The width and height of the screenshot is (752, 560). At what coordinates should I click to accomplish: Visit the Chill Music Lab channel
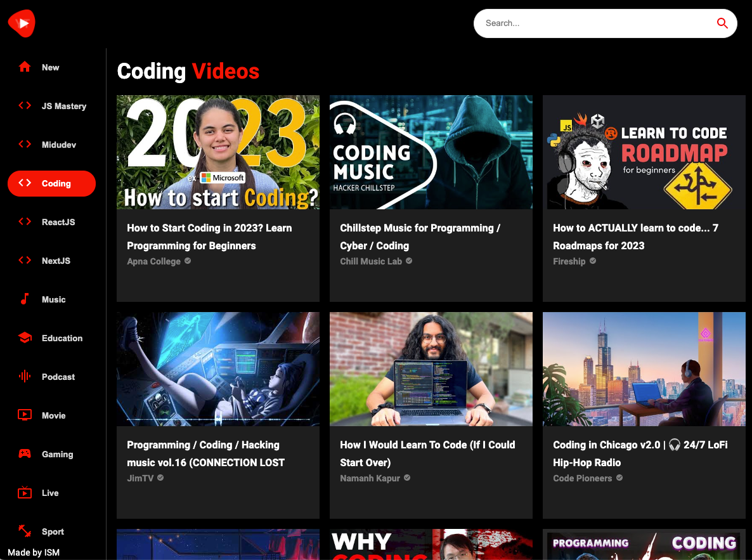(371, 261)
